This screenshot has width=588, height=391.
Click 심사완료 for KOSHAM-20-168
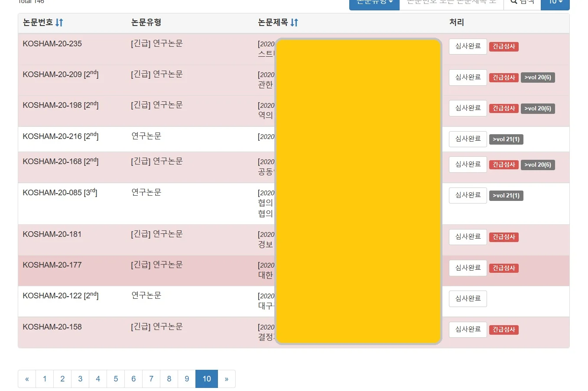click(468, 165)
